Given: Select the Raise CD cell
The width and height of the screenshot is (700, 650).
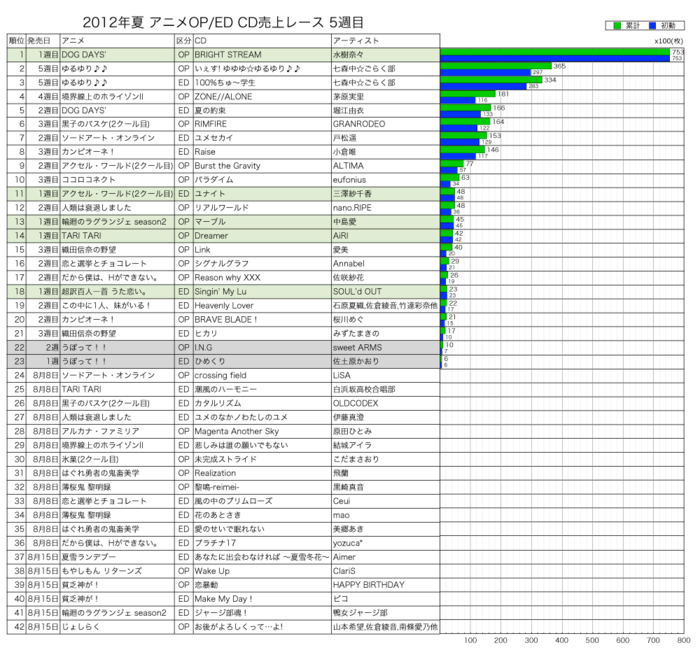Looking at the screenshot, I should point(262,152).
